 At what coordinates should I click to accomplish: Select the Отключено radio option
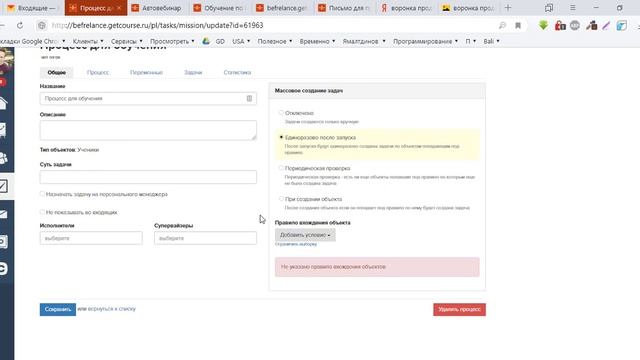point(281,112)
